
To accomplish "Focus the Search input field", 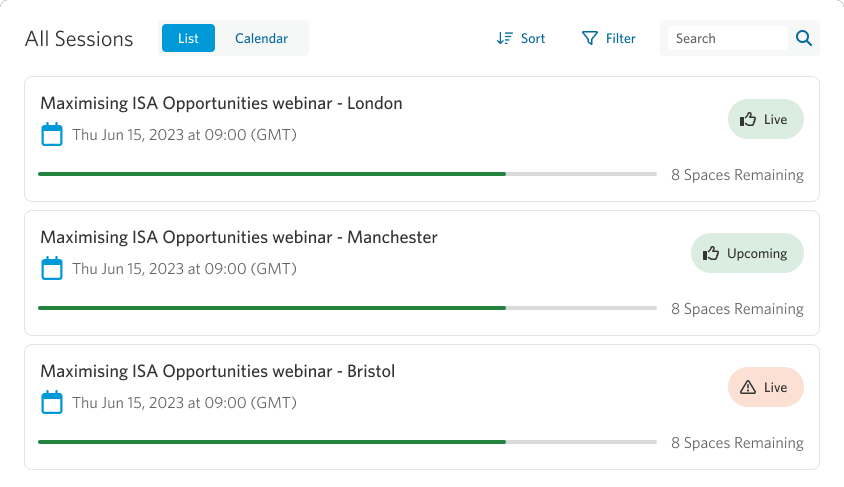I will pyautogui.click(x=727, y=38).
